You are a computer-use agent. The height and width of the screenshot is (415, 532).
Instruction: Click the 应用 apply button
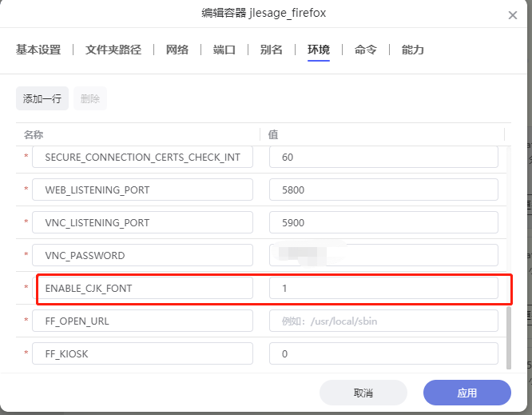(x=466, y=393)
